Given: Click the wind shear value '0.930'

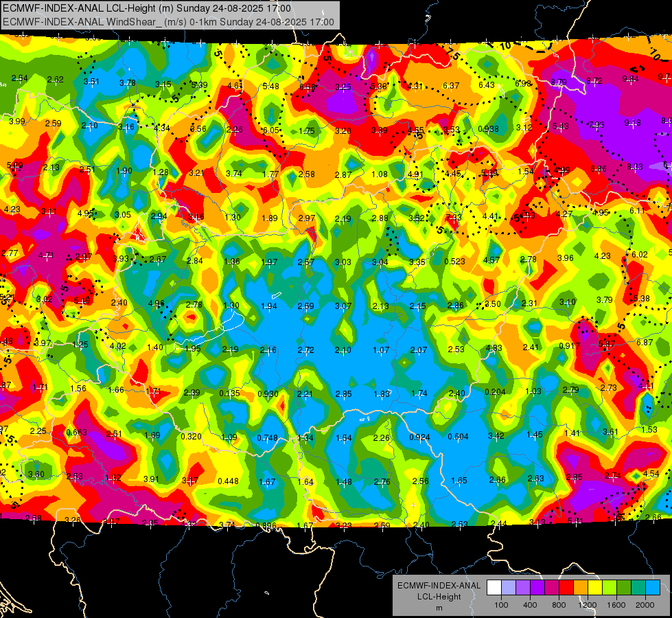Looking at the screenshot, I should pyautogui.click(x=268, y=393).
